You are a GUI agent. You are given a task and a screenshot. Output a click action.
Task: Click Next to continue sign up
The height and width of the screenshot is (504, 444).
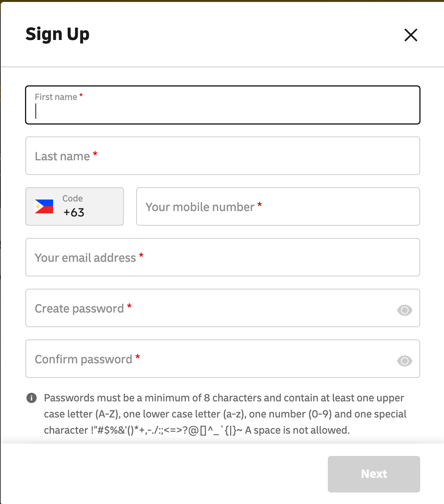click(x=373, y=474)
